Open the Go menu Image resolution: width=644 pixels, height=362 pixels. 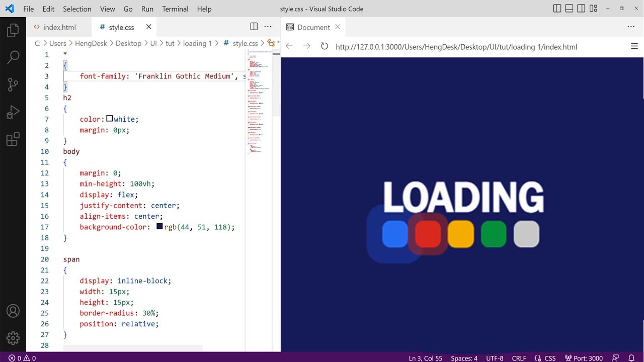pyautogui.click(x=128, y=9)
